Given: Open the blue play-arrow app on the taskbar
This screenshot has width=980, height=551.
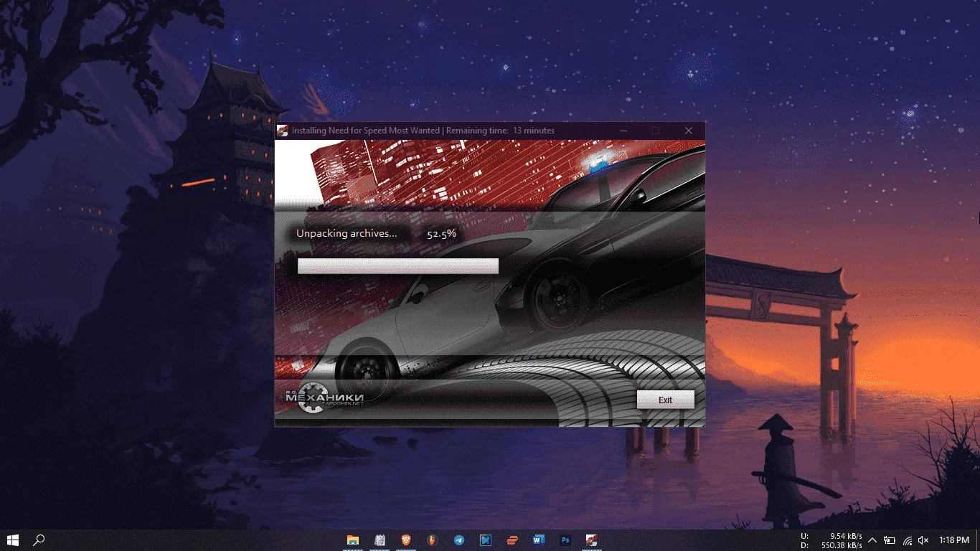Looking at the screenshot, I should point(486,540).
